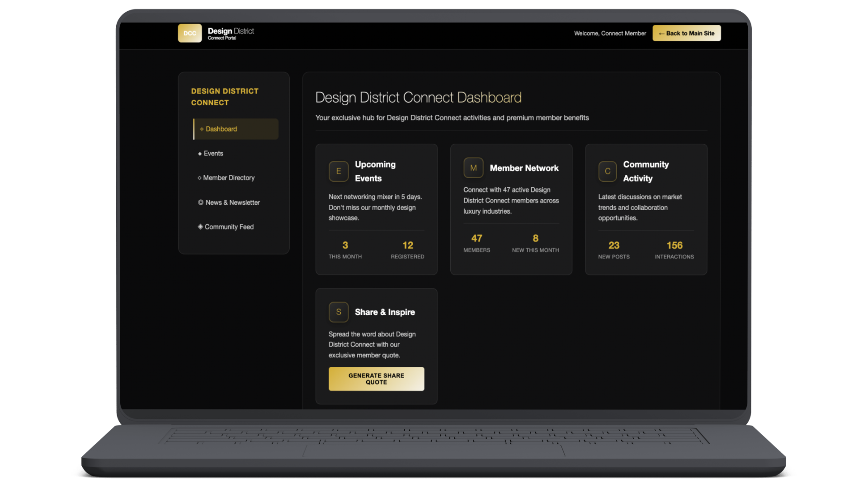Click the diamond icon beside Community Feed
Screen dimensions: 868x488
click(x=200, y=226)
